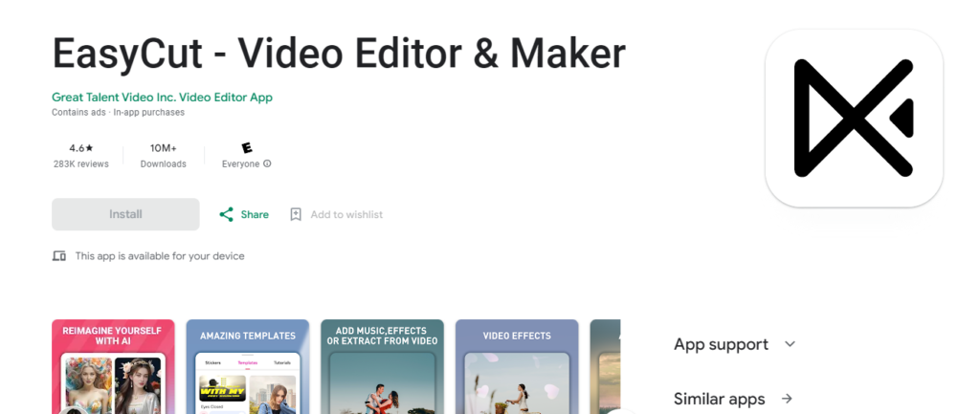
Task: Click the EasyCut - Video Editor & Maker title
Action: point(339,54)
